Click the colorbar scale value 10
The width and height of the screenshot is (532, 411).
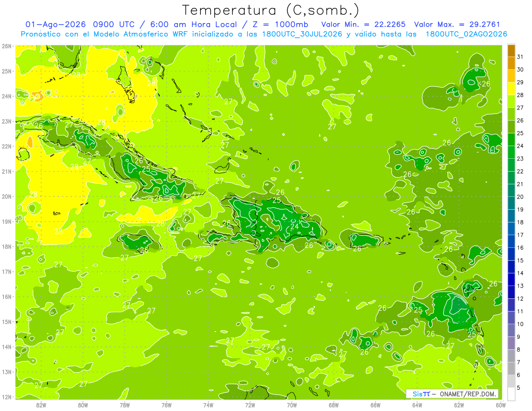(520, 324)
